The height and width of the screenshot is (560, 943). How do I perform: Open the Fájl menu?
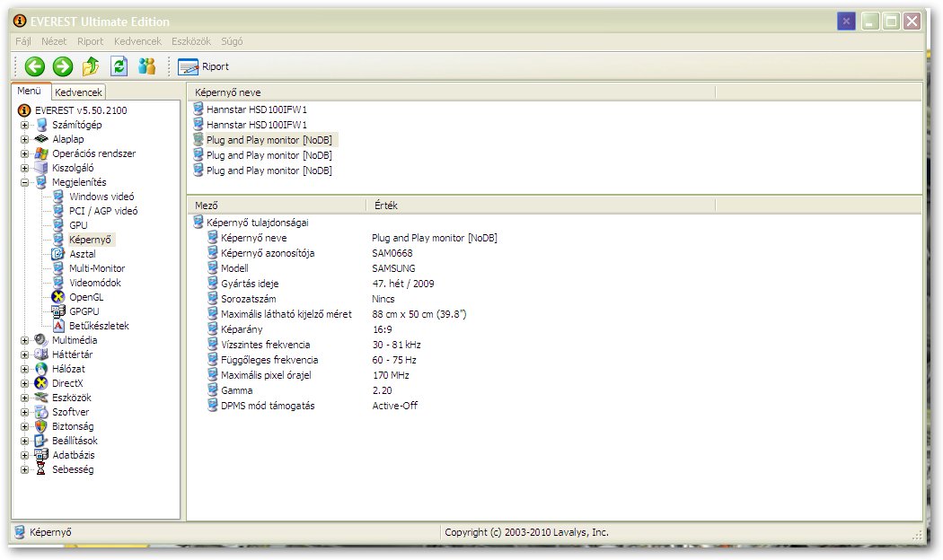pyautogui.click(x=23, y=41)
